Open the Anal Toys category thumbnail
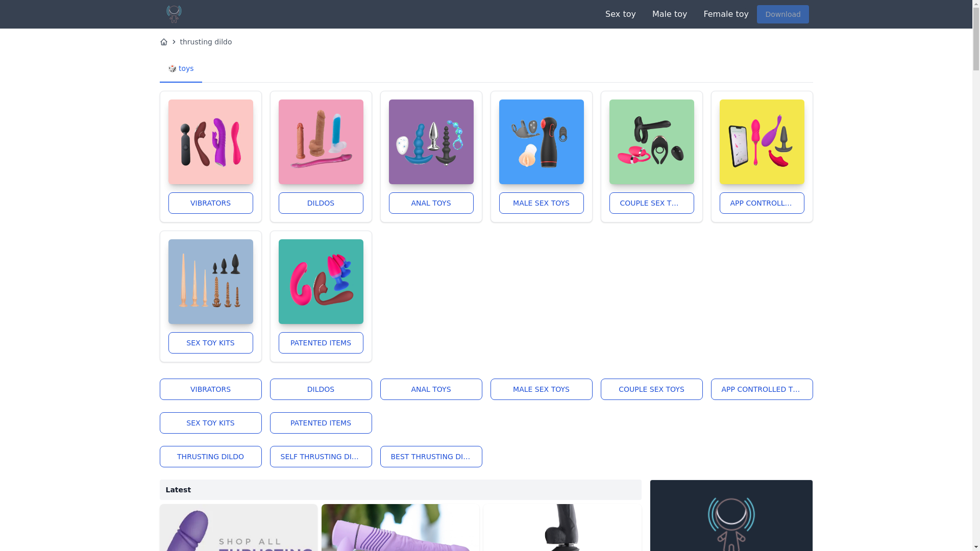Screen dimensions: 980x551 coord(431,142)
